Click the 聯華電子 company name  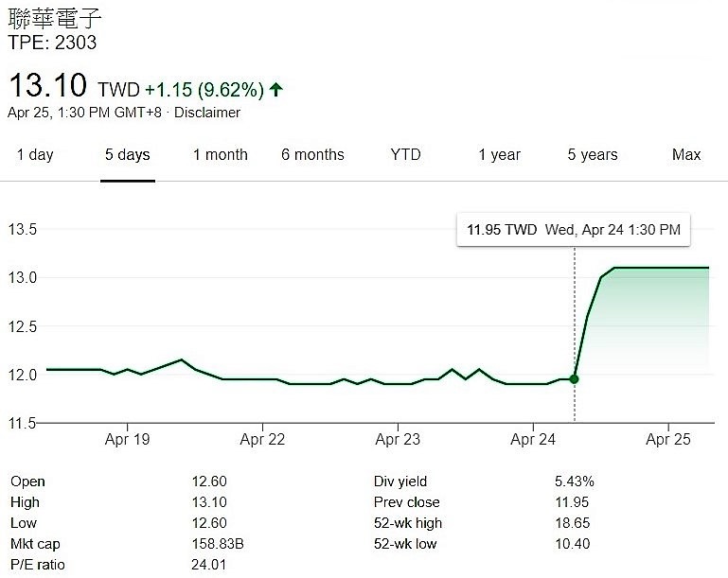54,18
